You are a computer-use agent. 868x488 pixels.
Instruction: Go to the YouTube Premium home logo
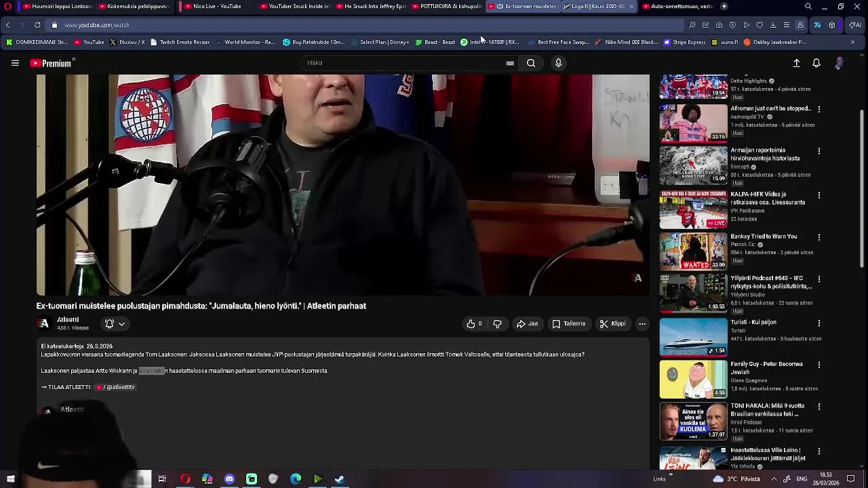tap(52, 63)
